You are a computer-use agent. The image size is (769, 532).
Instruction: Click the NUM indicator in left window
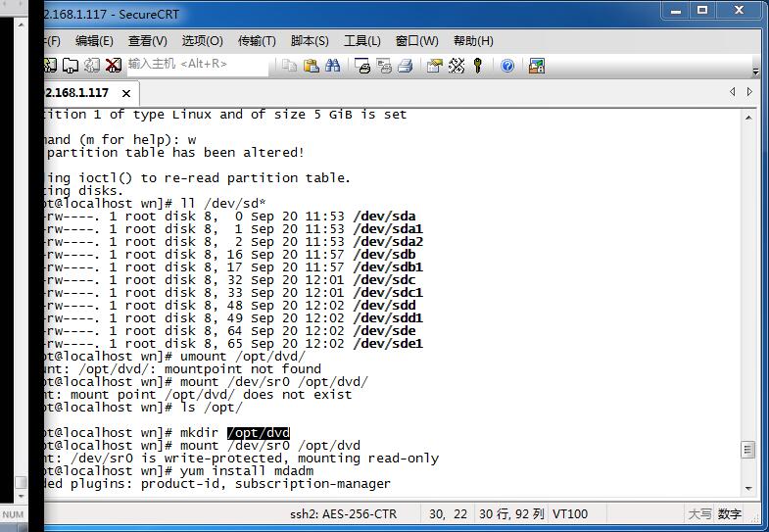pyautogui.click(x=13, y=514)
